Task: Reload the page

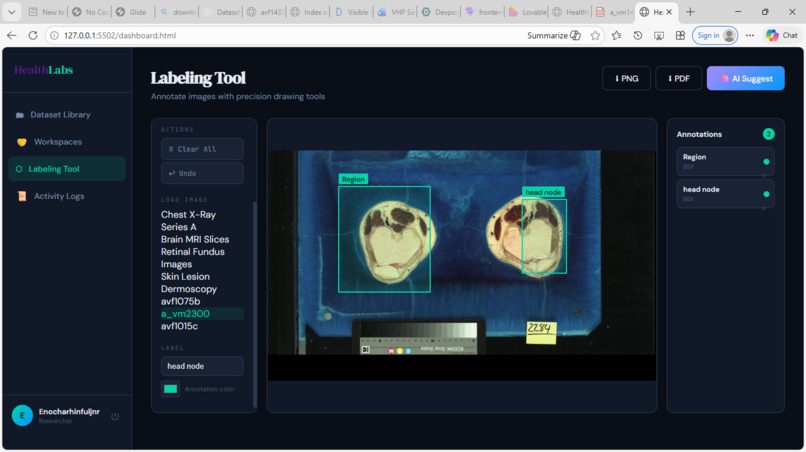Action: click(x=33, y=35)
